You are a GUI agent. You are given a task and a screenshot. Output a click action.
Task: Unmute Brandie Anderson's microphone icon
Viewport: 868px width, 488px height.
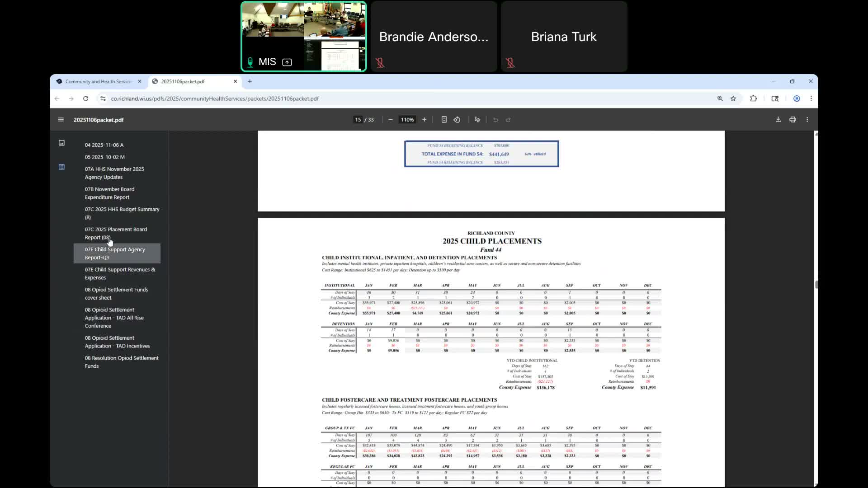point(380,63)
